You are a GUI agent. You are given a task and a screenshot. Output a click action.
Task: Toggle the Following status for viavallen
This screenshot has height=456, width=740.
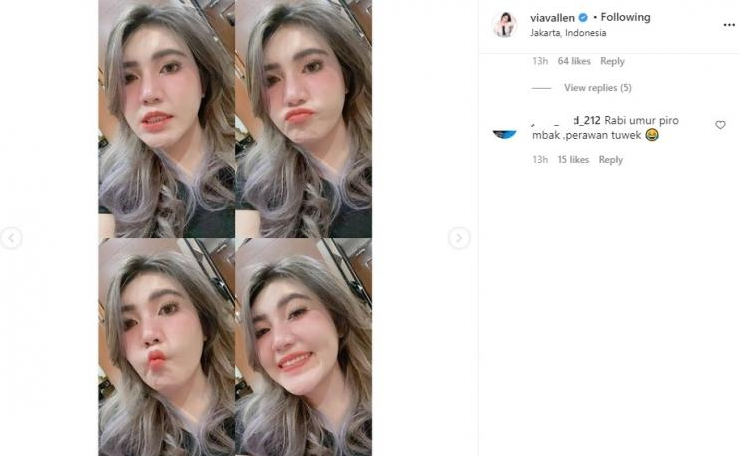(625, 17)
